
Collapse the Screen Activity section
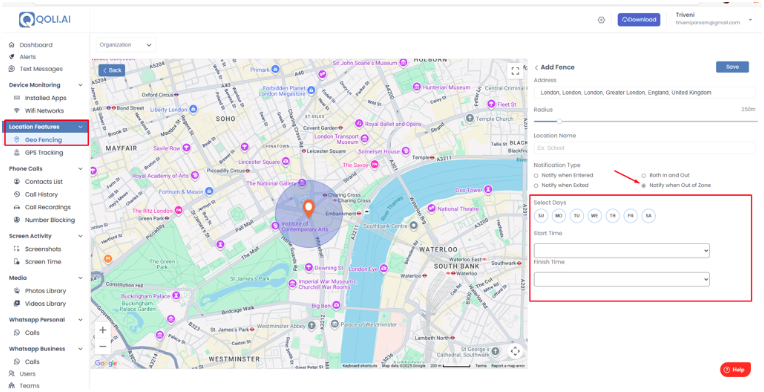click(x=80, y=236)
